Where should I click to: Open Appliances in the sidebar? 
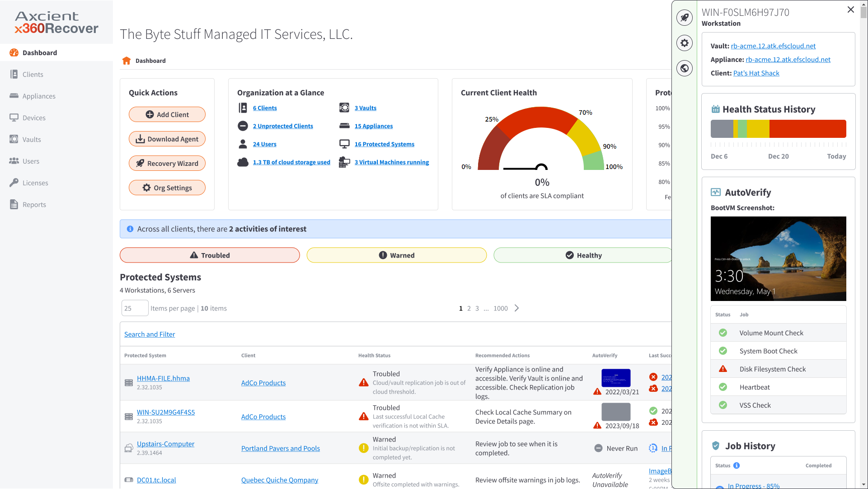tap(39, 96)
